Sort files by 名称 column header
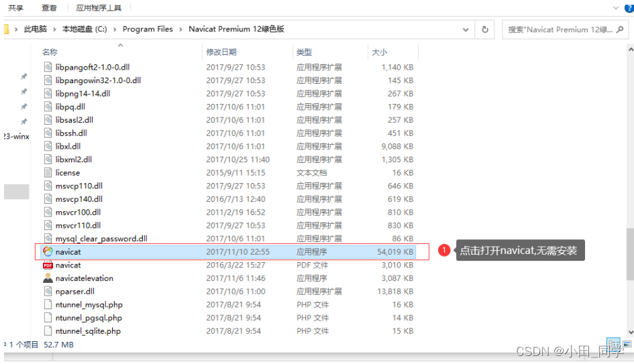This screenshot has width=634, height=364. (x=50, y=52)
